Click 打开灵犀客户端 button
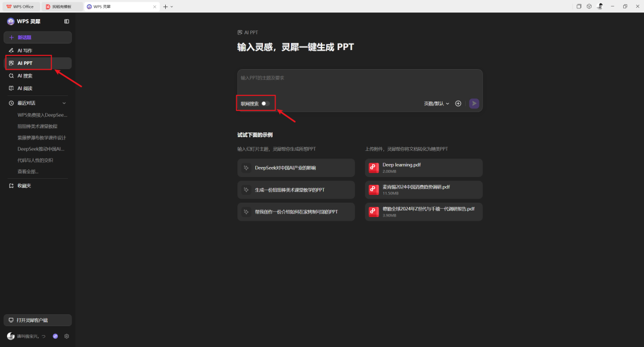This screenshot has height=347, width=644. click(x=38, y=320)
